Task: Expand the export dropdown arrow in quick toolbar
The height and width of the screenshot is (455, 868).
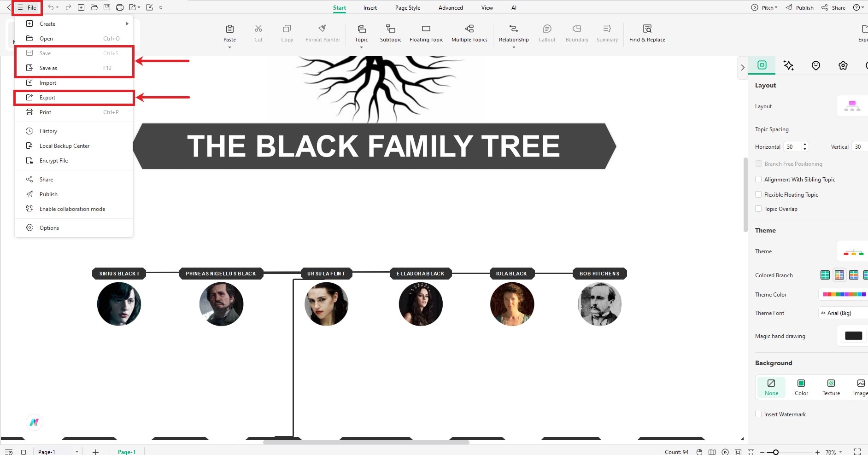Action: click(139, 7)
